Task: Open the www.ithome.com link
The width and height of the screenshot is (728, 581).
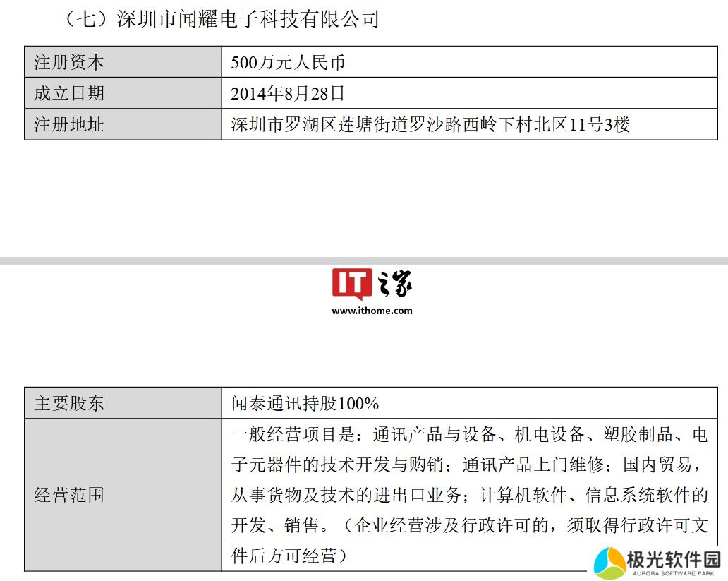Action: [372, 311]
